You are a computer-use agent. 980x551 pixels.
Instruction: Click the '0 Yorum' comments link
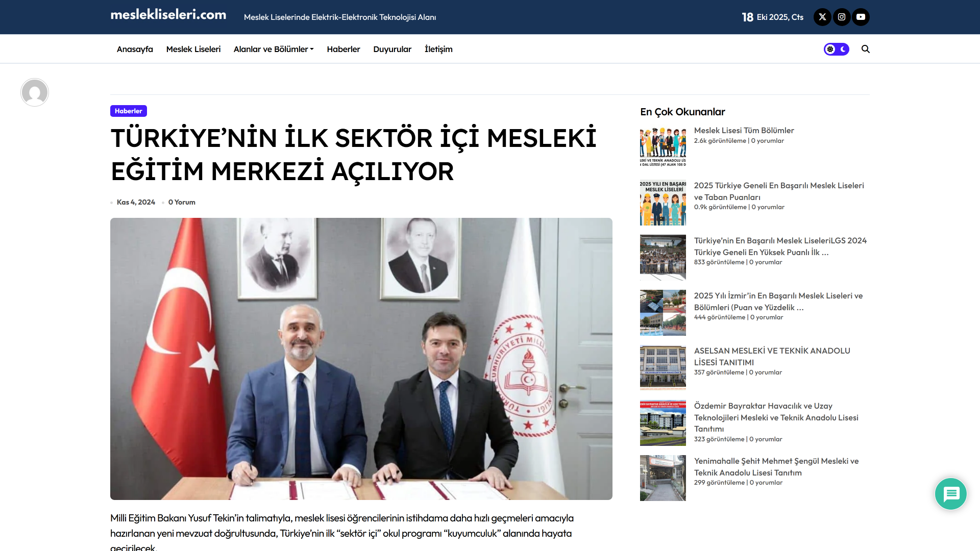coord(182,202)
